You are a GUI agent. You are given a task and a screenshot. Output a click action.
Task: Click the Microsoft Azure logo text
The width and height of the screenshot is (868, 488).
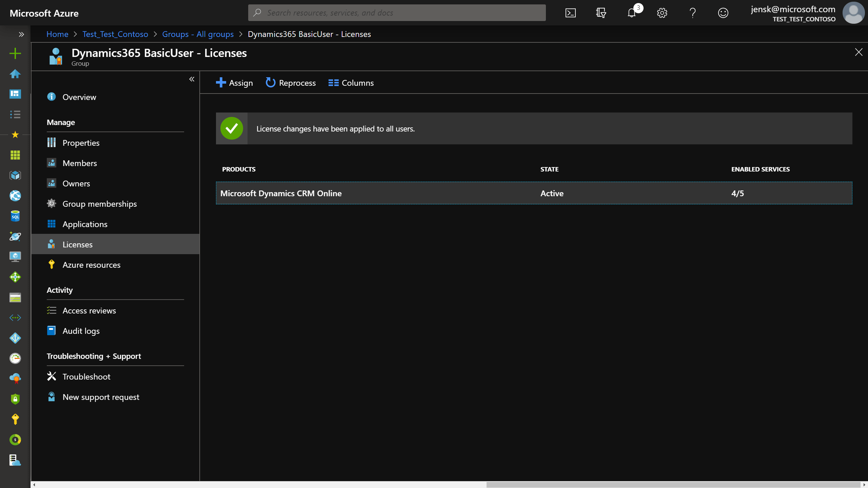pyautogui.click(x=44, y=13)
